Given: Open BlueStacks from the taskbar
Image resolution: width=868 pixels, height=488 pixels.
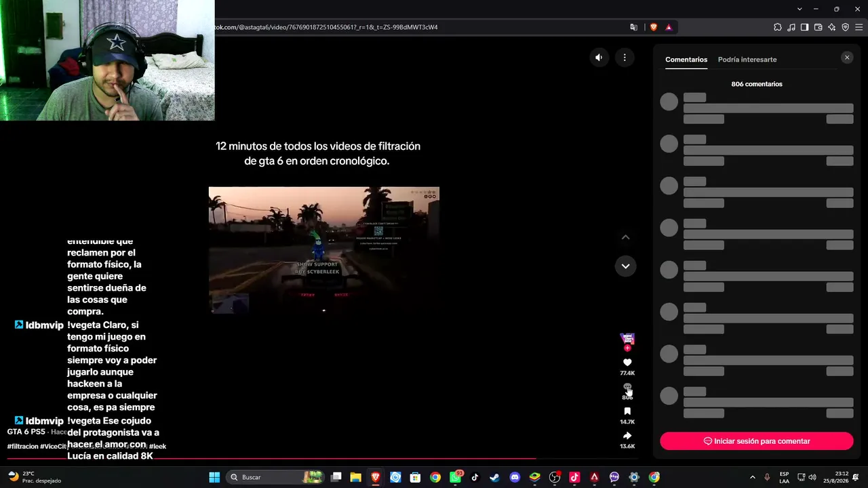Looking at the screenshot, I should tap(534, 477).
